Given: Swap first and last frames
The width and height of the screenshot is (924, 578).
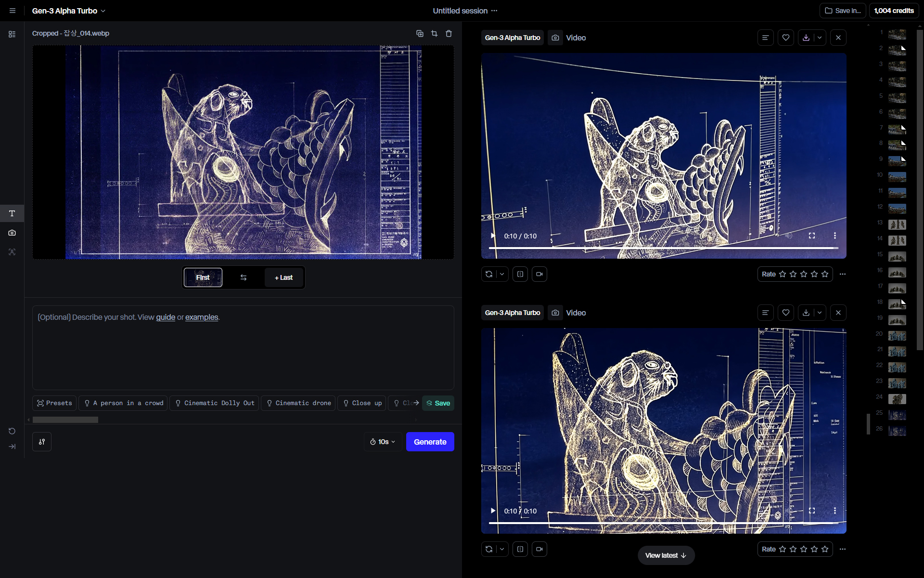Looking at the screenshot, I should (244, 277).
